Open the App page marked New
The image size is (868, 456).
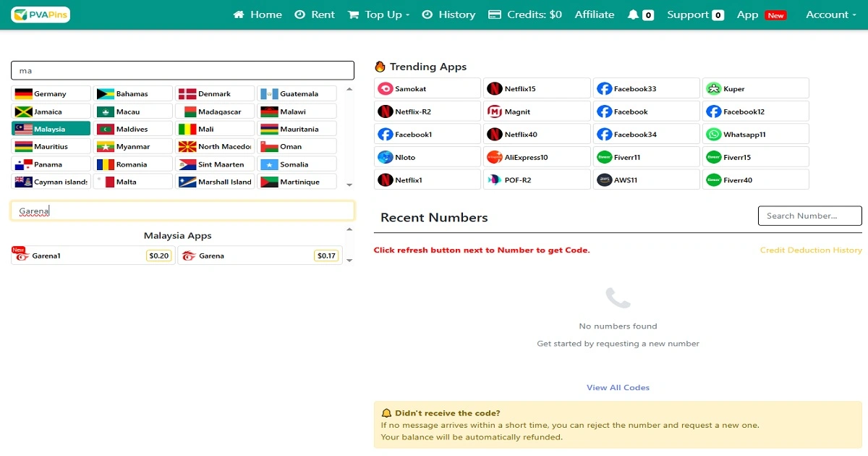coord(762,14)
